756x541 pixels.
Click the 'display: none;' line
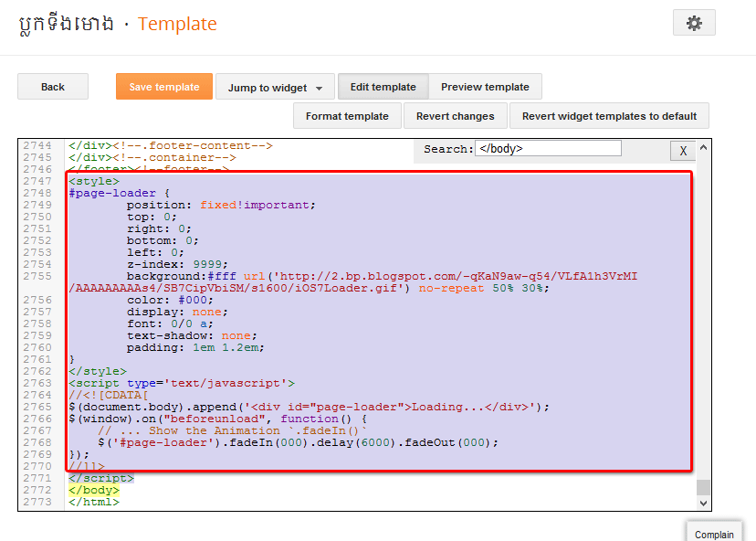[177, 313]
